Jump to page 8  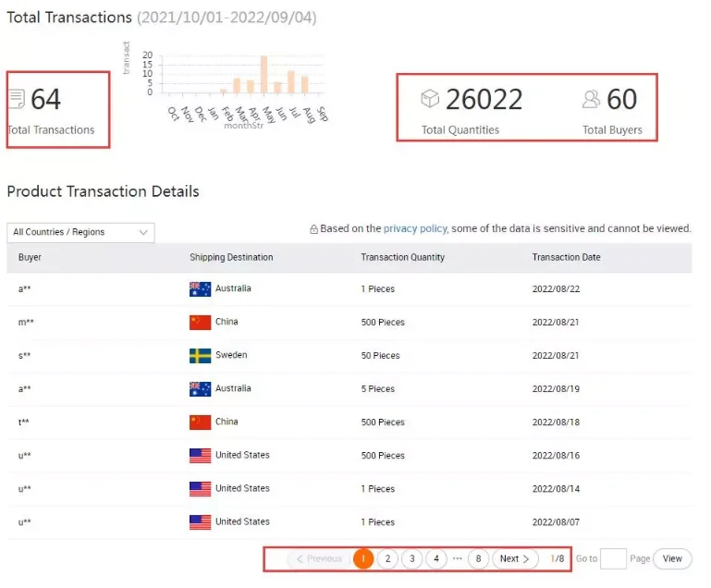tap(478, 558)
